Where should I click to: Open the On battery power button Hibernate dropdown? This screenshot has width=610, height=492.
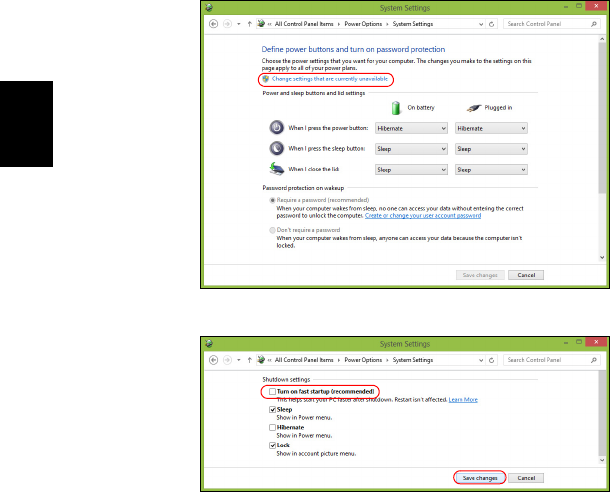coord(411,128)
